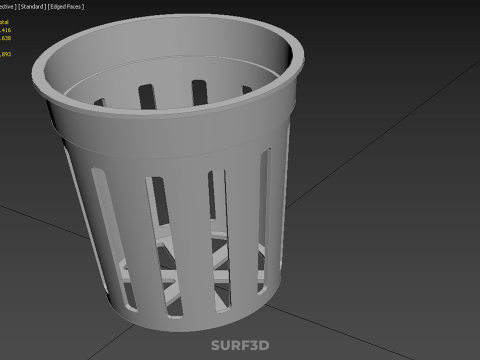Open the [Edged Faces] viewport label menu
480x360 pixels.
(x=66, y=7)
